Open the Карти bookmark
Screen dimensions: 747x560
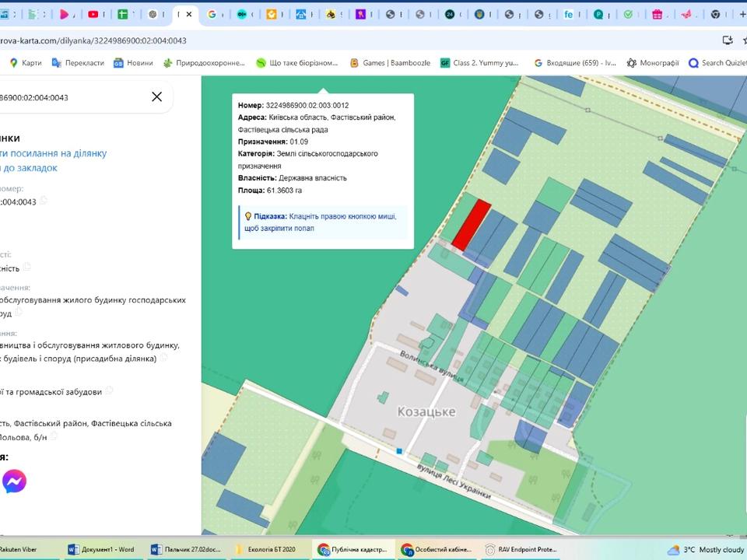25,63
